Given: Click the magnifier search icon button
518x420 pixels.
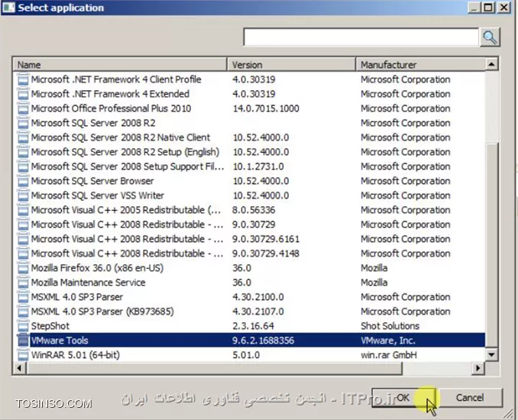Looking at the screenshot, I should coord(490,37).
